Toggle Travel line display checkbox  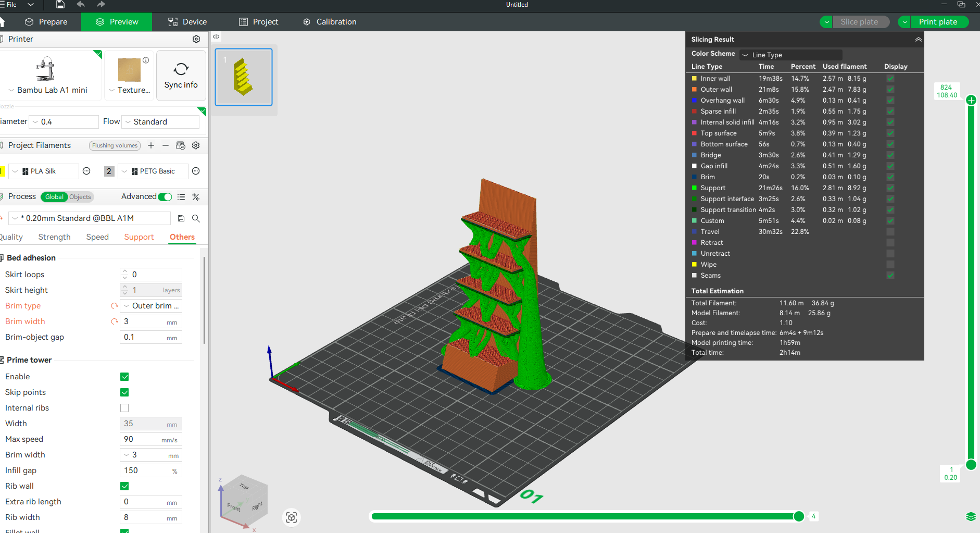[x=890, y=232]
